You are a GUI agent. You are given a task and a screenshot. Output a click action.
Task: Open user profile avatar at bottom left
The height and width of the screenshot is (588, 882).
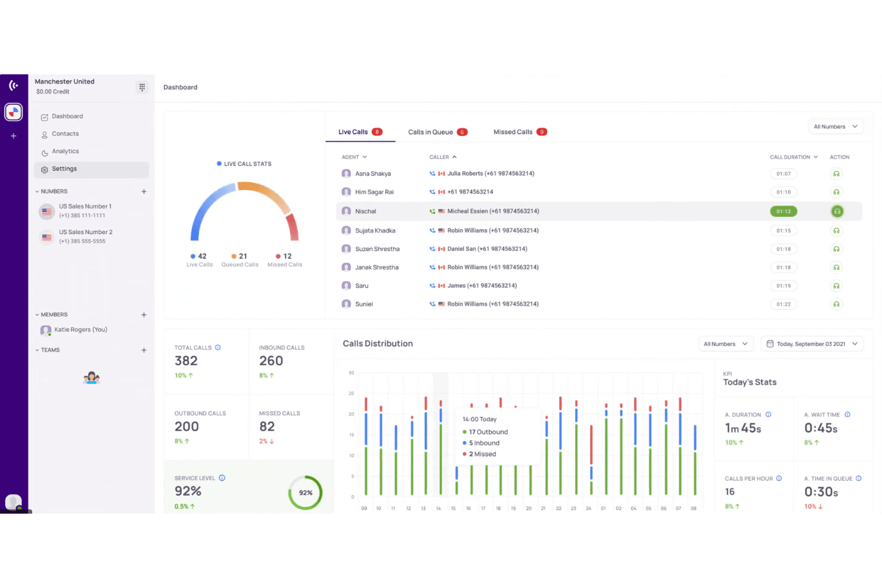click(x=13, y=502)
